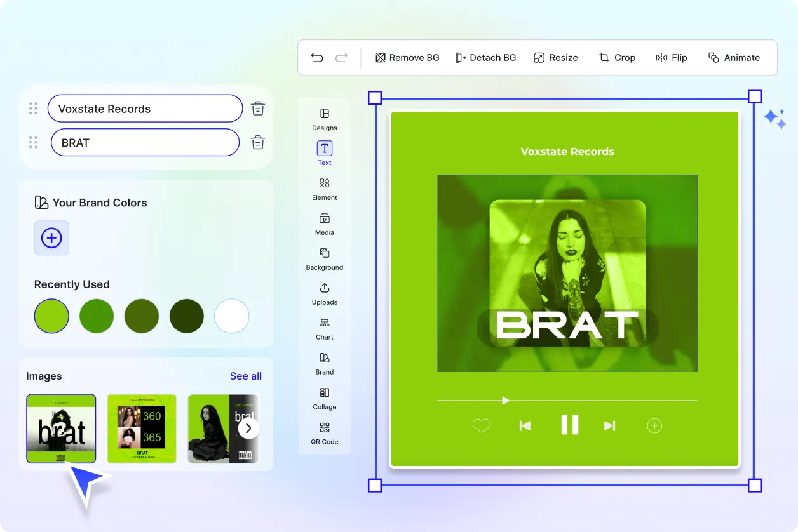Viewport: 798px width, 532px height.
Task: Click Remove BG in the toolbar
Action: [x=407, y=57]
